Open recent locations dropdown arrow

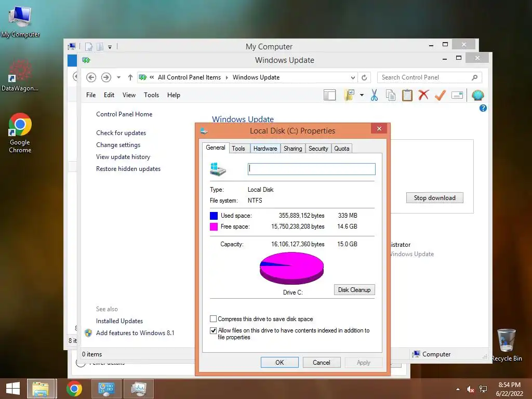118,77
